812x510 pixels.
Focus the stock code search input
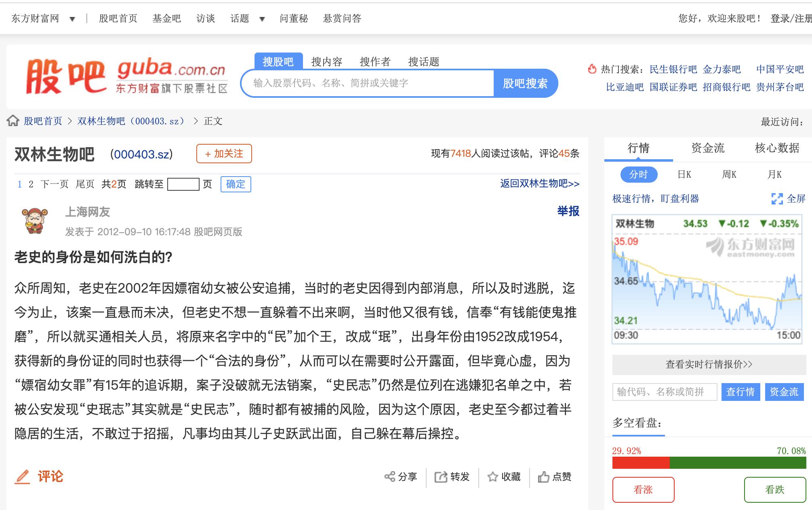click(x=368, y=83)
